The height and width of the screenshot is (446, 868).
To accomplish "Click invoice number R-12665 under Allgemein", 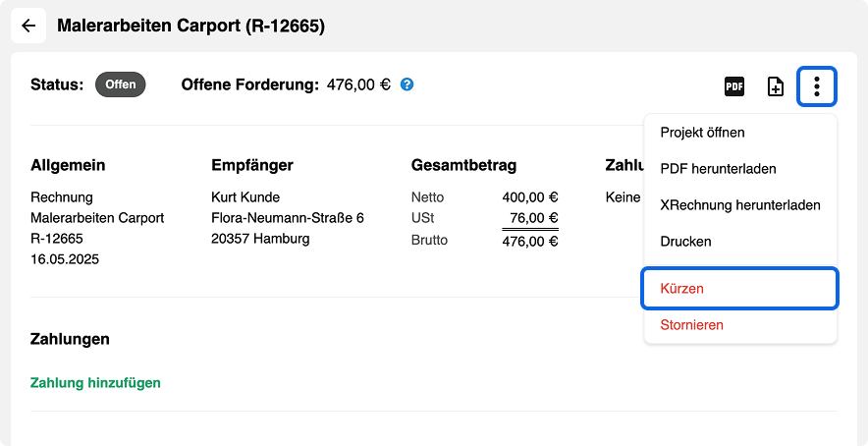I will (57, 239).
